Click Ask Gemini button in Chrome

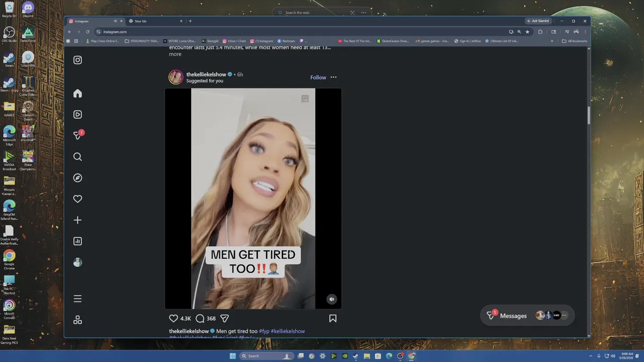click(x=538, y=21)
